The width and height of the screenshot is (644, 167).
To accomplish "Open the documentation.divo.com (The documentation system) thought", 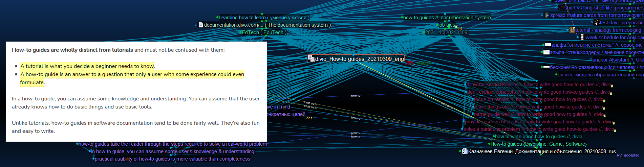I will (x=267, y=25).
